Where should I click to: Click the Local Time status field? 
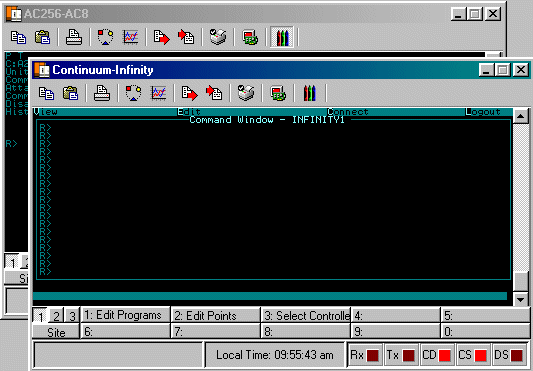tap(275, 355)
